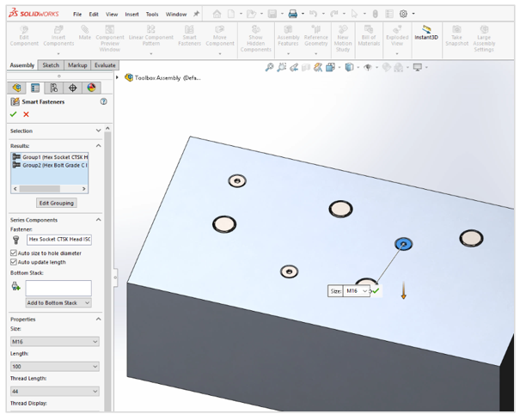This screenshot has width=526, height=420.
Task: Open Reference Geometry tool
Action: coord(315,36)
